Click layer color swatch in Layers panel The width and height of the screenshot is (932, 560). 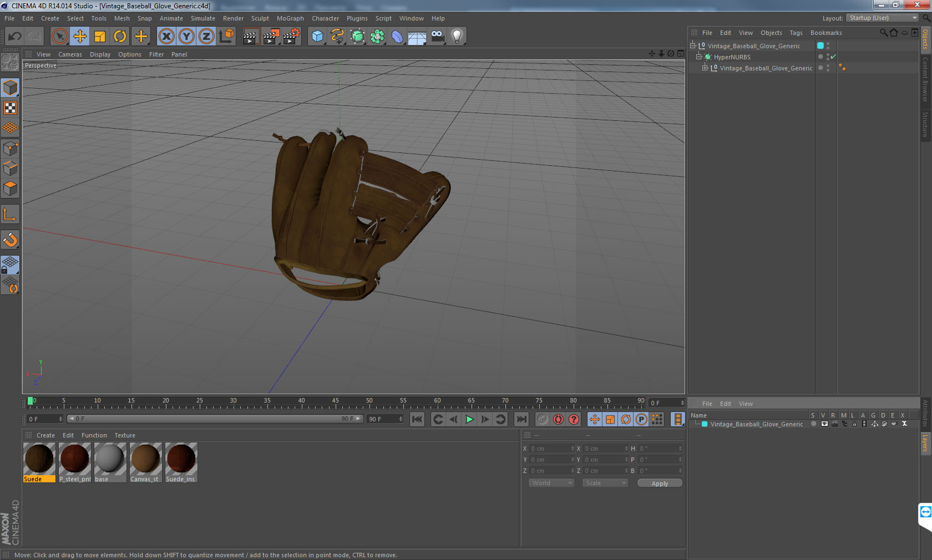tap(705, 424)
